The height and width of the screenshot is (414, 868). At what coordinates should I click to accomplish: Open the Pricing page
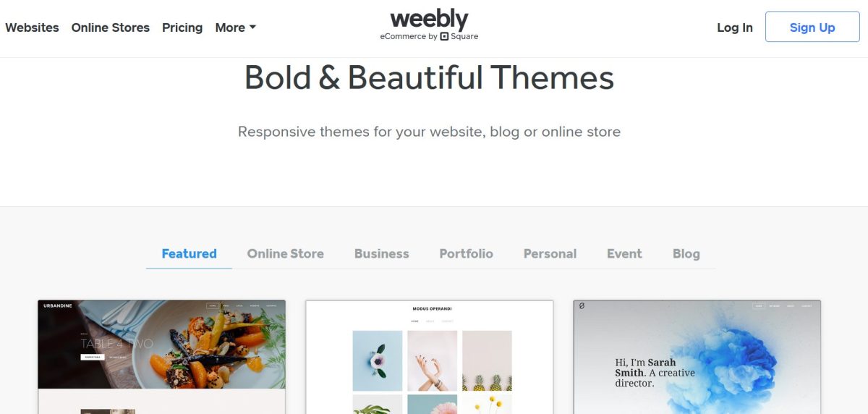182,28
